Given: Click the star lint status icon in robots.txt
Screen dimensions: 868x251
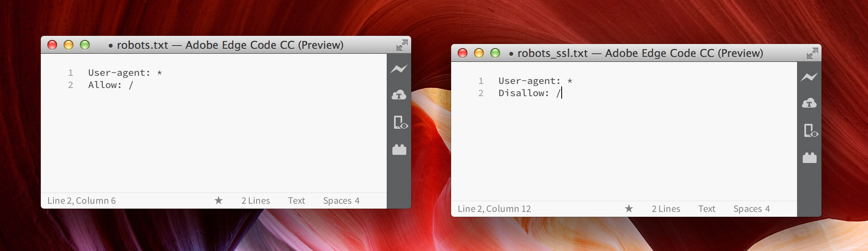Looking at the screenshot, I should click(x=219, y=200).
